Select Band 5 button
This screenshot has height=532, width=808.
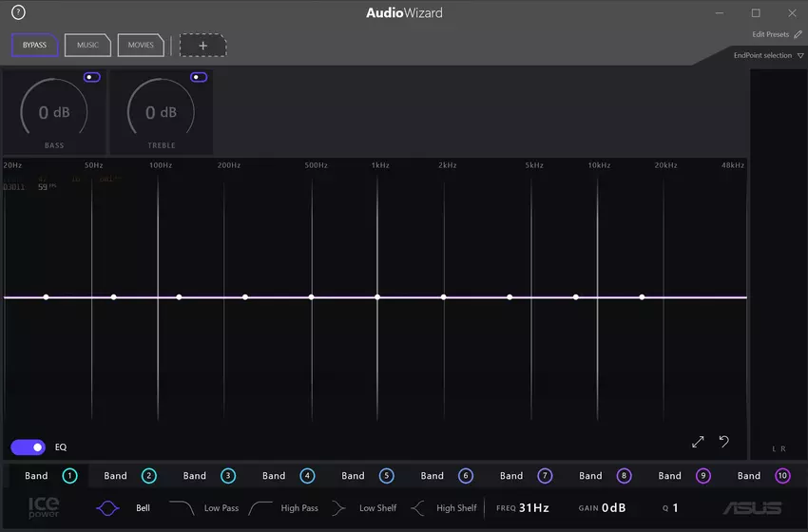[x=386, y=476]
